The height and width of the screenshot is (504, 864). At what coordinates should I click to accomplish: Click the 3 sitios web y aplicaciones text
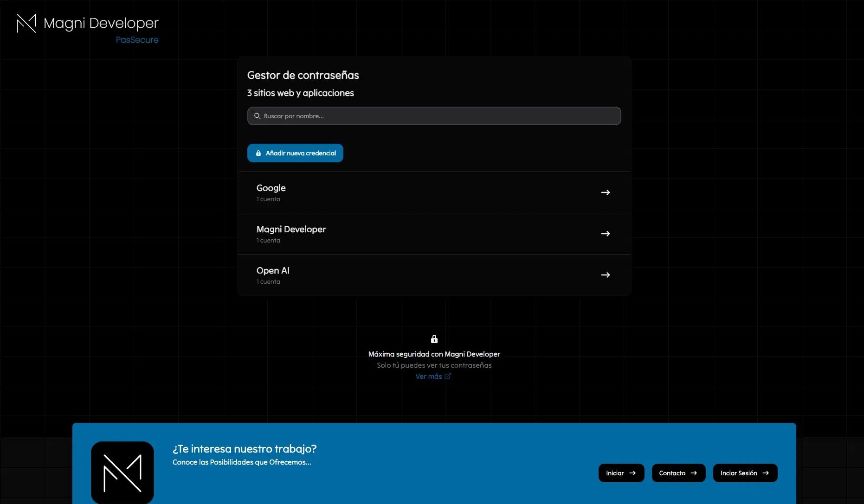[x=301, y=93]
